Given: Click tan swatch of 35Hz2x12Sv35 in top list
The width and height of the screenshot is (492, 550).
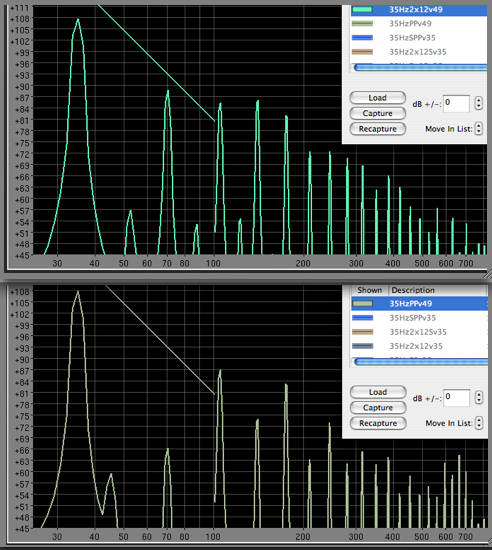Looking at the screenshot, I should pyautogui.click(x=362, y=52).
